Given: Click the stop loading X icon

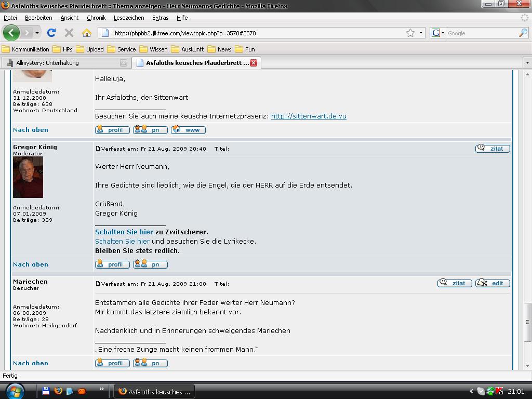Looking at the screenshot, I should tap(69, 33).
